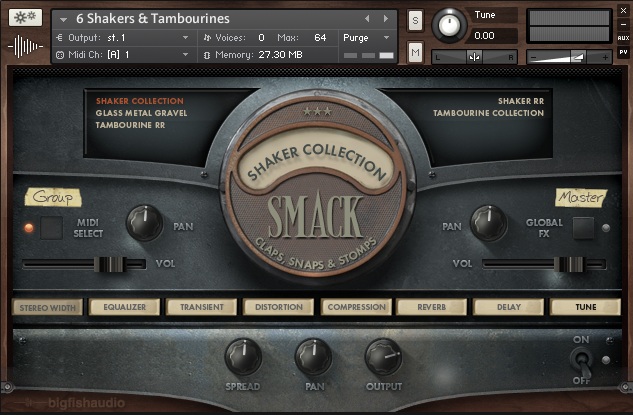
Task: Click the Master label tag
Action: [581, 198]
